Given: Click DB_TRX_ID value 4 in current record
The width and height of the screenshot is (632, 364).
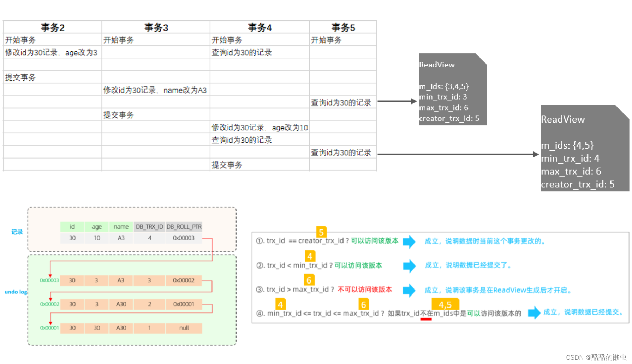Looking at the screenshot, I should point(149,238).
